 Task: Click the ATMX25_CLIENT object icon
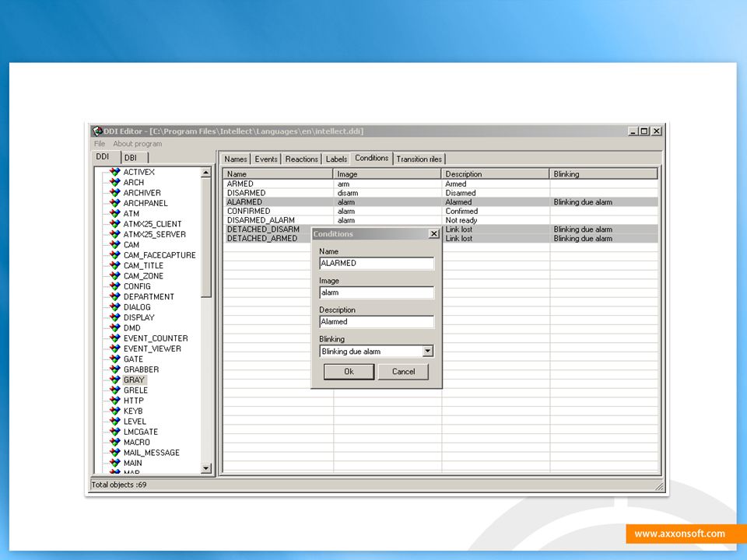[x=115, y=224]
